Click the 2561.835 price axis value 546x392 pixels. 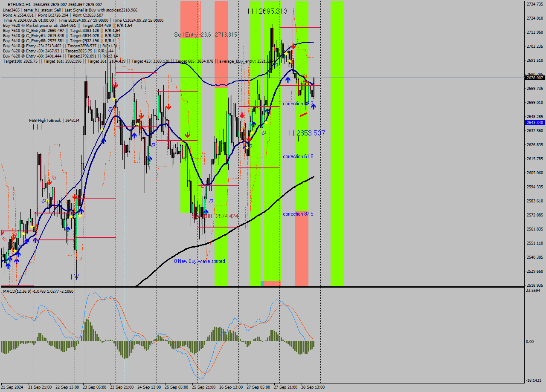(535, 229)
